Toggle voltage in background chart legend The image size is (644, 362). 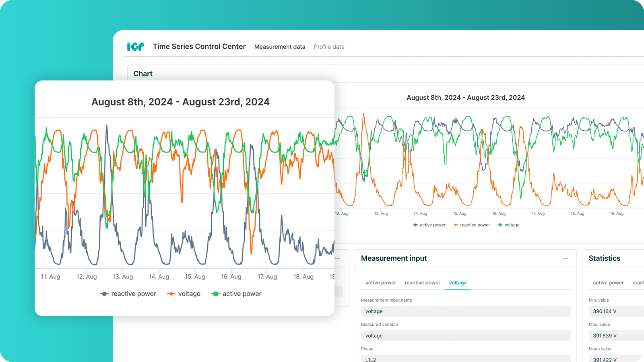tap(508, 225)
